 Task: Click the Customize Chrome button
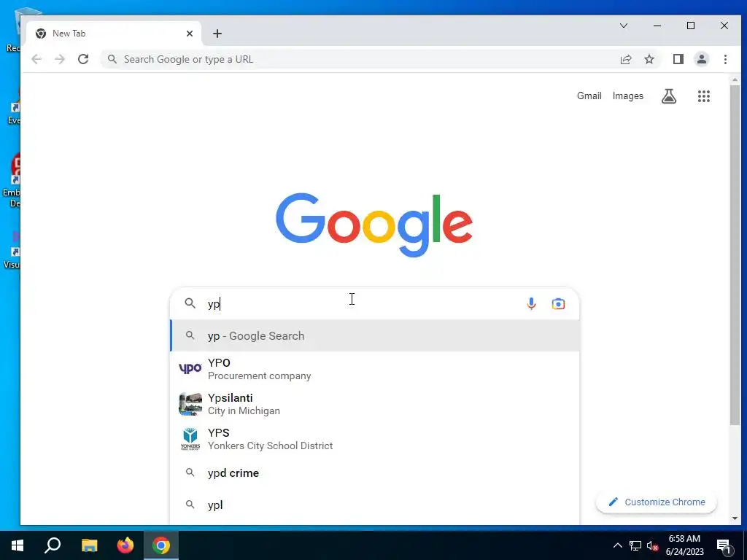657,502
